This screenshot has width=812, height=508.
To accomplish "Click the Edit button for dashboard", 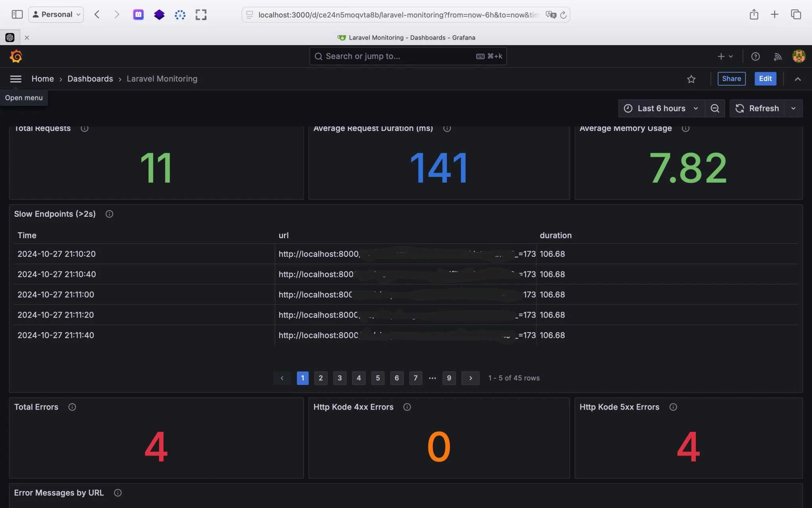I will pos(765,79).
